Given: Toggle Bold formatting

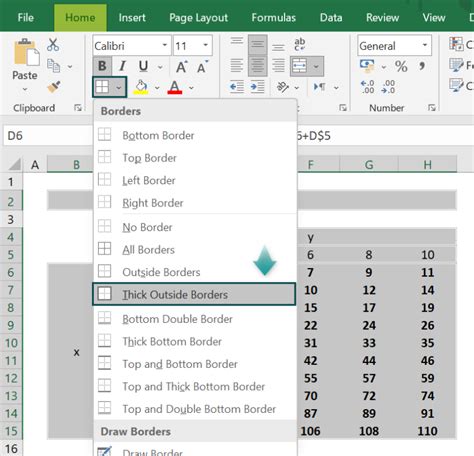Looking at the screenshot, I should (x=102, y=66).
